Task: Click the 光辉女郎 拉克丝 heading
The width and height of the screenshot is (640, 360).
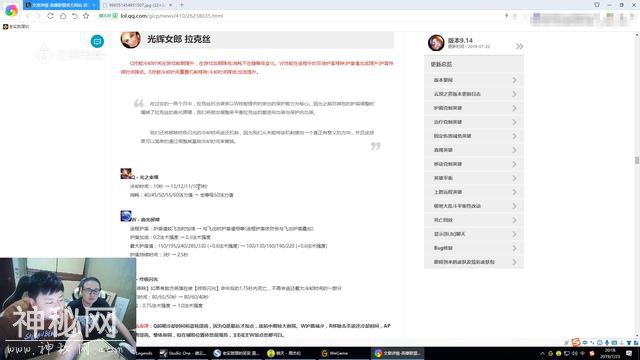Action: (179, 40)
